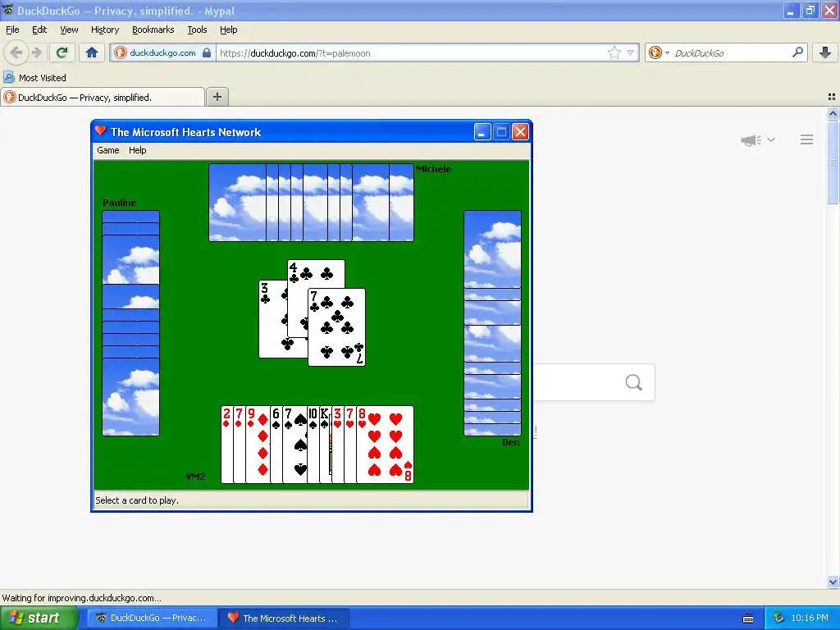Open the Downloads arrow button
Image resolution: width=840 pixels, height=630 pixels.
[825, 52]
